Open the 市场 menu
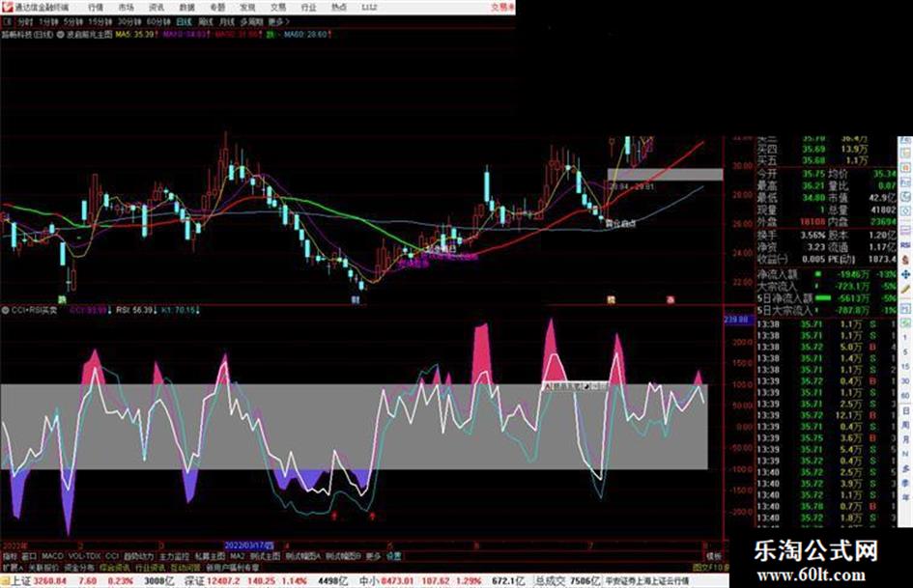The width and height of the screenshot is (913, 588). pyautogui.click(x=127, y=7)
